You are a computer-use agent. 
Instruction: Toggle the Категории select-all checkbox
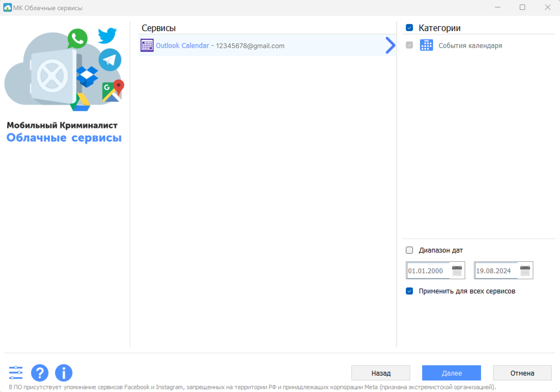pos(409,27)
